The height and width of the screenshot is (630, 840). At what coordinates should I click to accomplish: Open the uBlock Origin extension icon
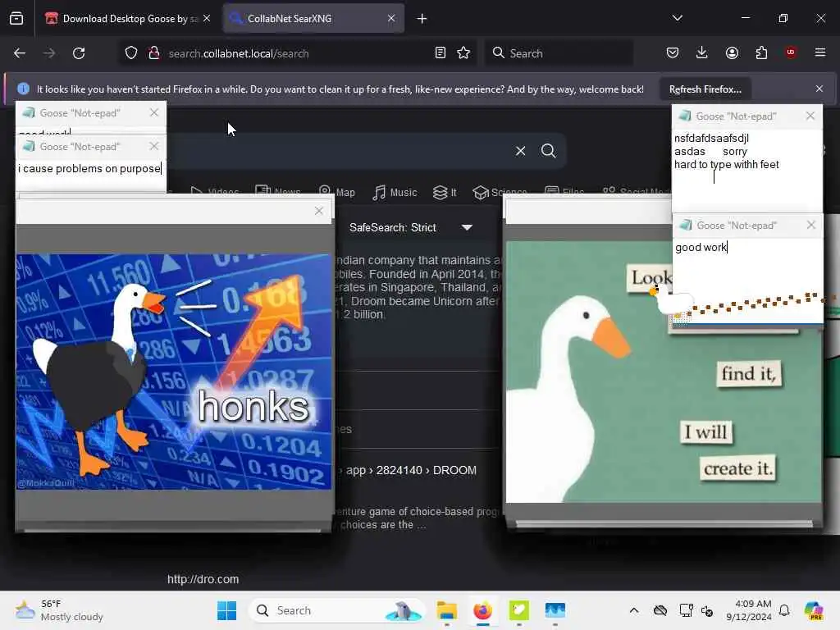tap(791, 52)
